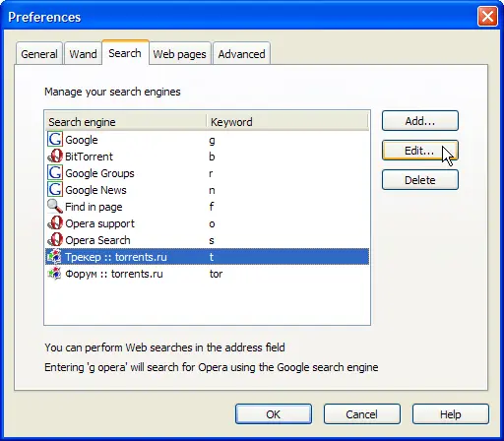This screenshot has height=441, width=504.
Task: Confirm preferences with OK
Action: pos(274,414)
